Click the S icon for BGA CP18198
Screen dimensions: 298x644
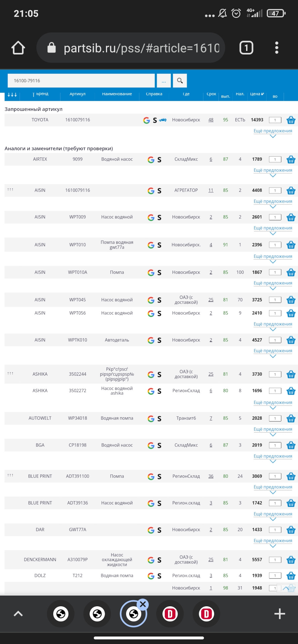pyautogui.click(x=159, y=445)
